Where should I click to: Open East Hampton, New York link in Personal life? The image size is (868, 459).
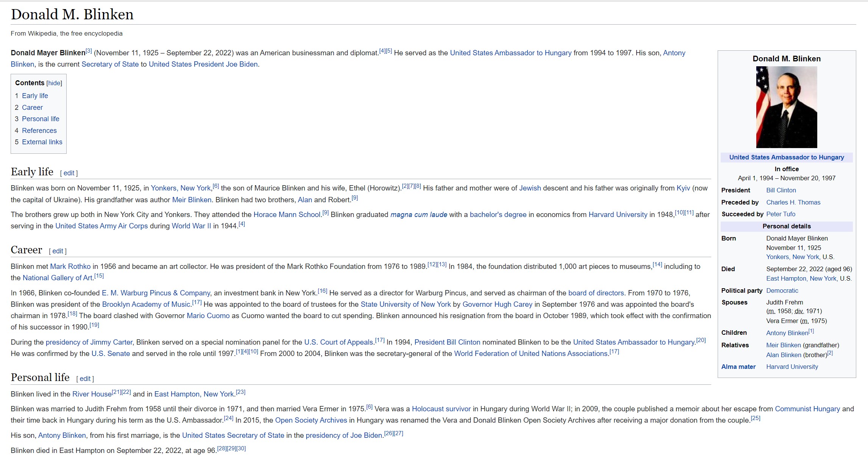tap(194, 394)
